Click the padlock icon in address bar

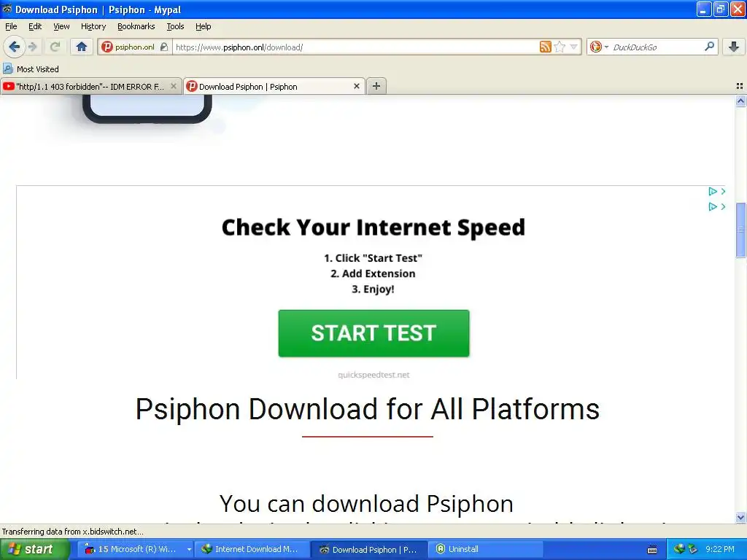(x=164, y=47)
